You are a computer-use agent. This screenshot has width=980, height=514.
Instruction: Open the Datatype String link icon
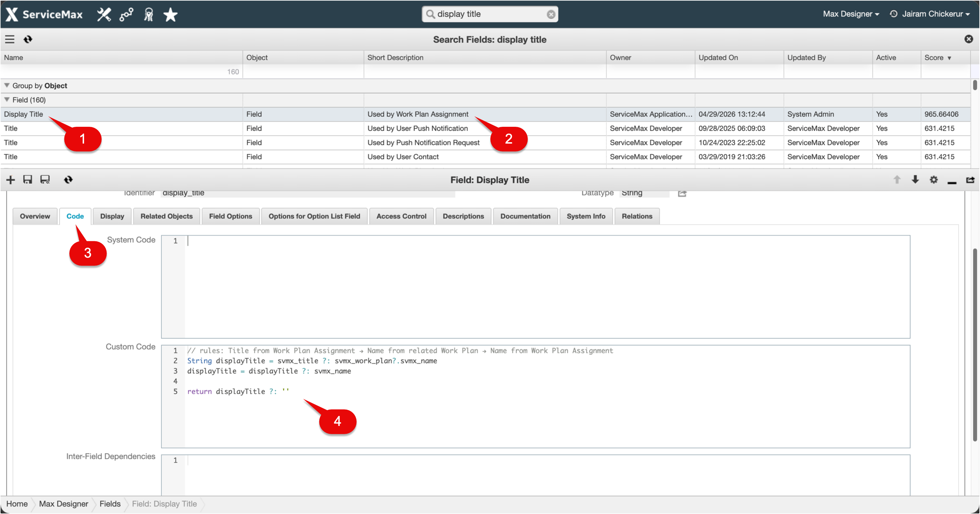682,194
